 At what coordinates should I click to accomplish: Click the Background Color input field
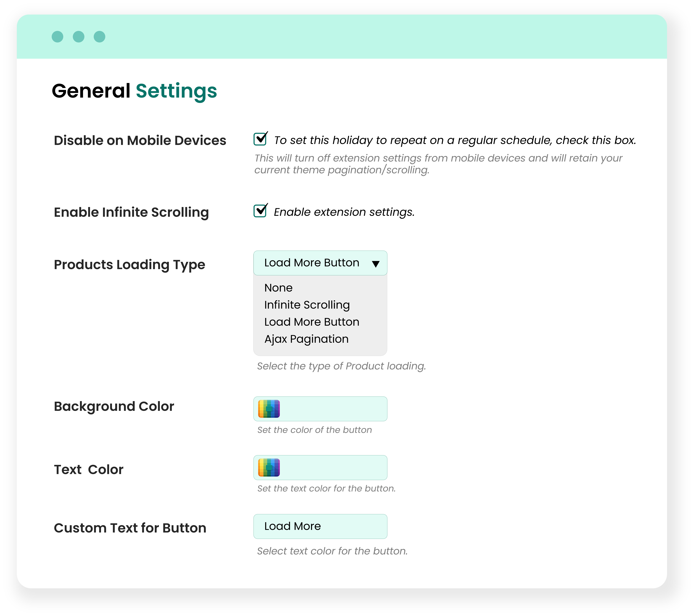coord(333,409)
